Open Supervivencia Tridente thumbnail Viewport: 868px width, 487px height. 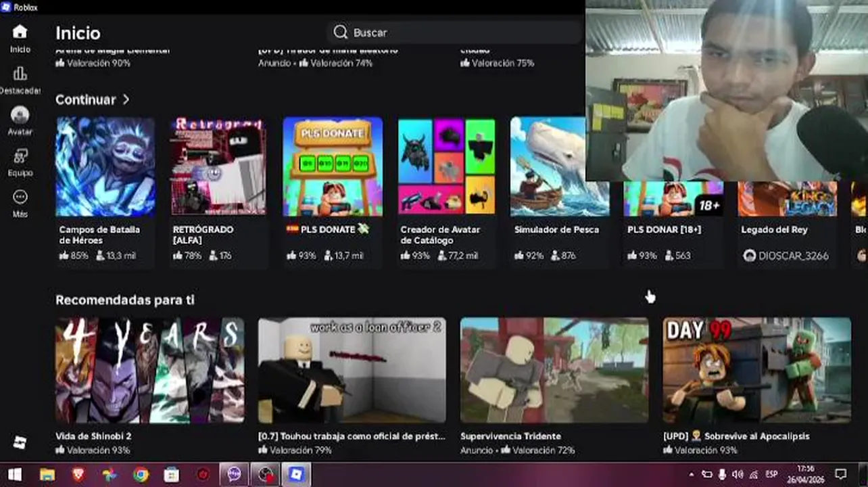[x=554, y=370]
